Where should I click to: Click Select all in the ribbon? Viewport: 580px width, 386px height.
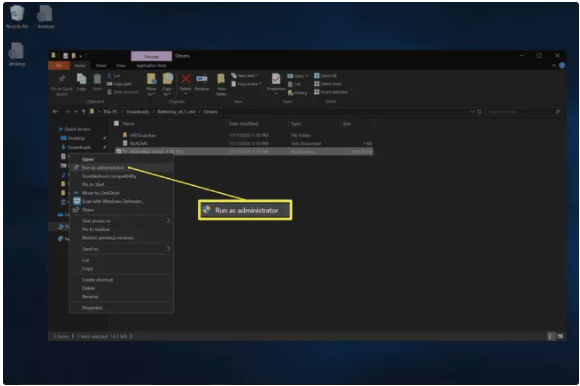[325, 76]
